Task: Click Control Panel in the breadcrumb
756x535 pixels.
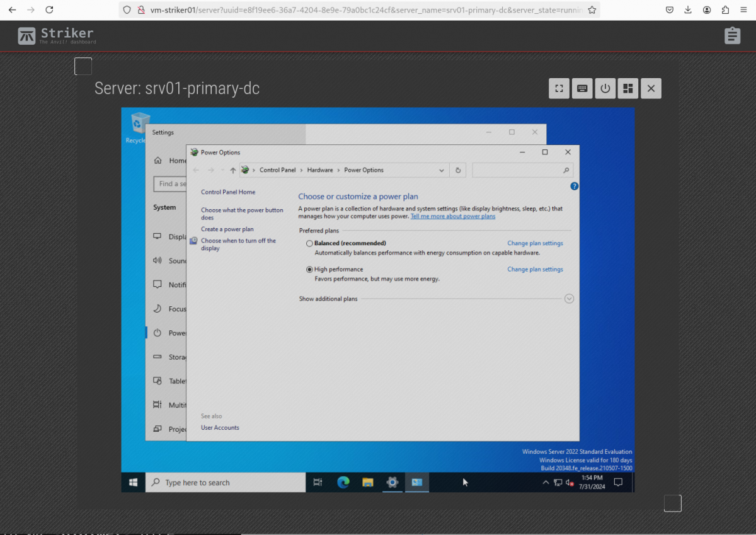Action: tap(277, 170)
